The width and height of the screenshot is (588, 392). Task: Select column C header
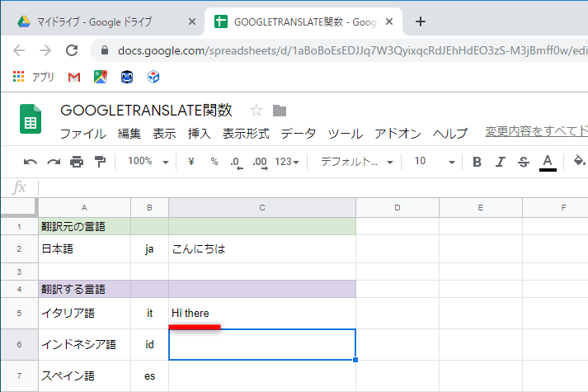click(262, 207)
